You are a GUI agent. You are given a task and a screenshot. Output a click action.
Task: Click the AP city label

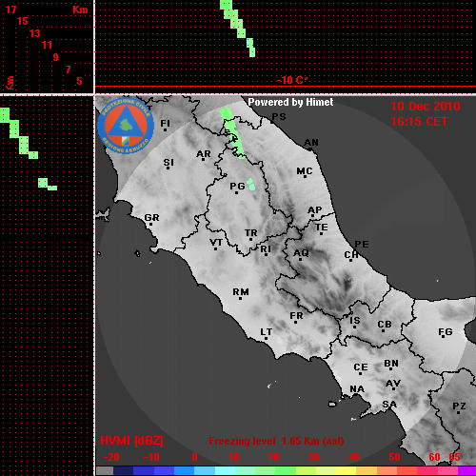[x=314, y=209]
